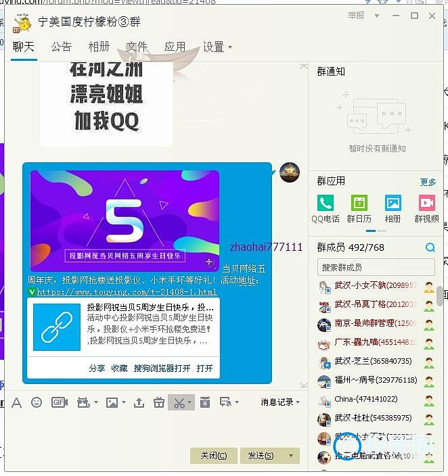Click 收藏 on the link card
This screenshot has height=476, width=448.
[x=119, y=368]
